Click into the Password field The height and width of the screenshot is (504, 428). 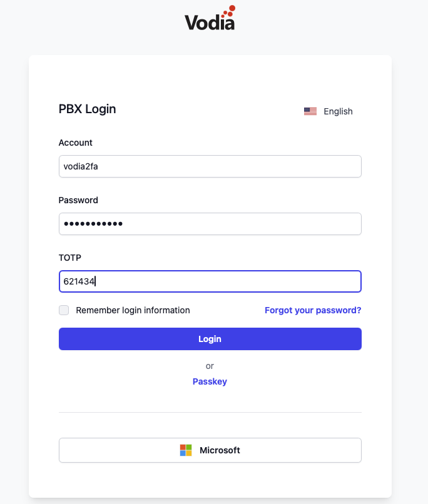(210, 224)
